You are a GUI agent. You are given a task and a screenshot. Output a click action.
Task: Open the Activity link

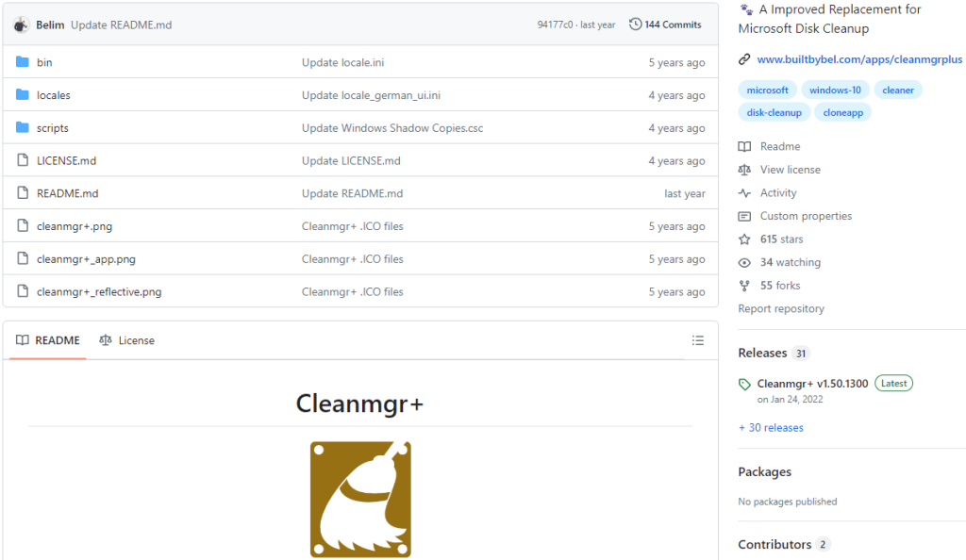[778, 192]
